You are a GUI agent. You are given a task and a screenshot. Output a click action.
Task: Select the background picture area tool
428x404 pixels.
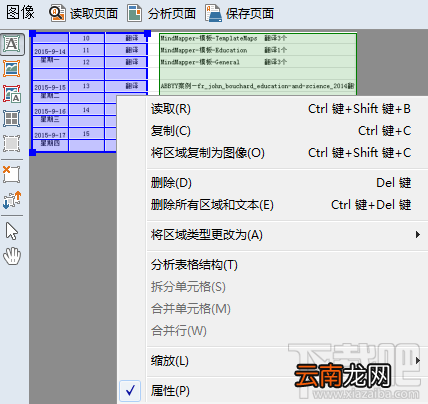tap(12, 94)
